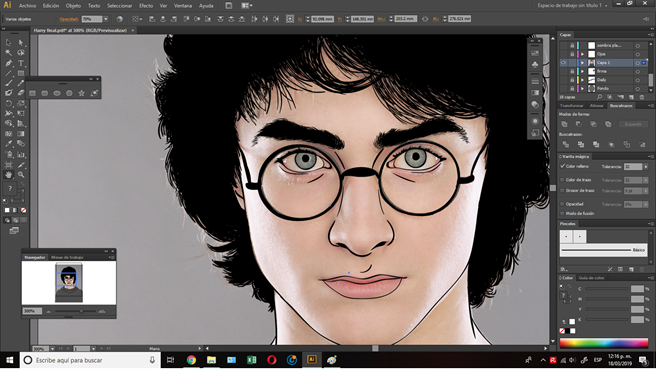Select the Lasso tool
656x369 pixels.
click(x=20, y=53)
